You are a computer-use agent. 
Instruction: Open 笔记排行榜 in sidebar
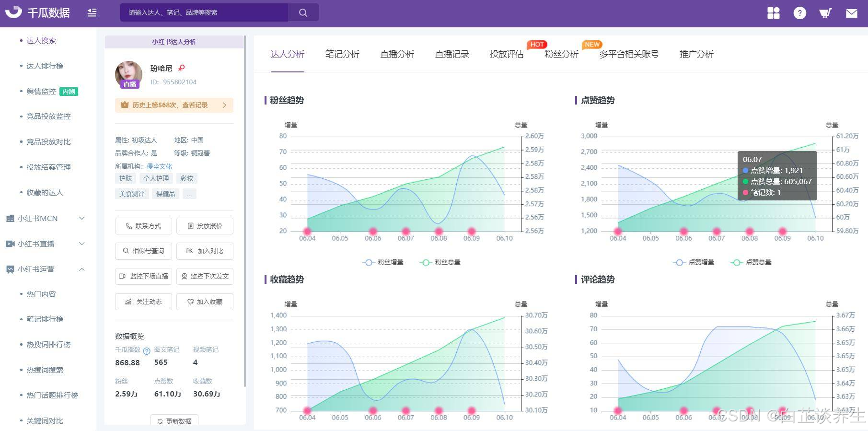click(x=45, y=319)
